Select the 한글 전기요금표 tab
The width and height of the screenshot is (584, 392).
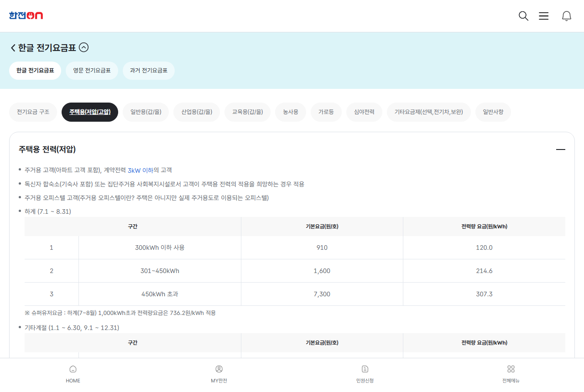(x=35, y=71)
